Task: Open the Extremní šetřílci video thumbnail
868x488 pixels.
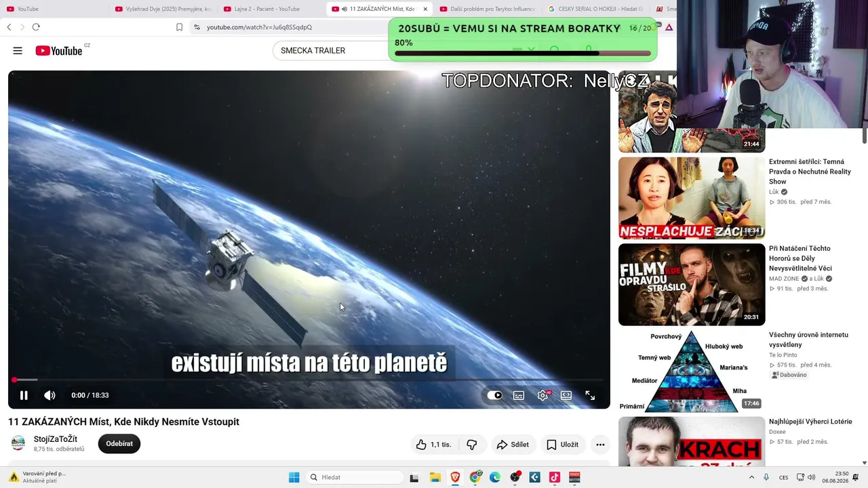Action: pos(692,198)
